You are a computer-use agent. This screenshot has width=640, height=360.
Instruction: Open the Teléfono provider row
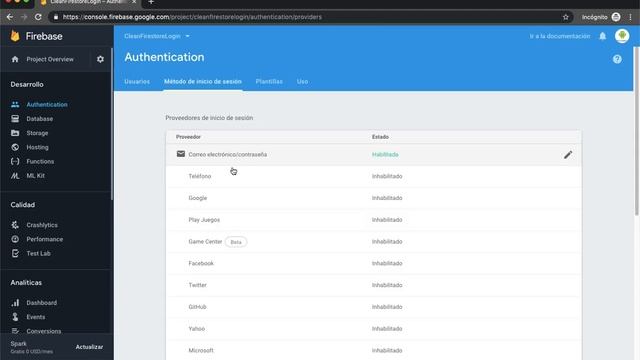point(373,176)
